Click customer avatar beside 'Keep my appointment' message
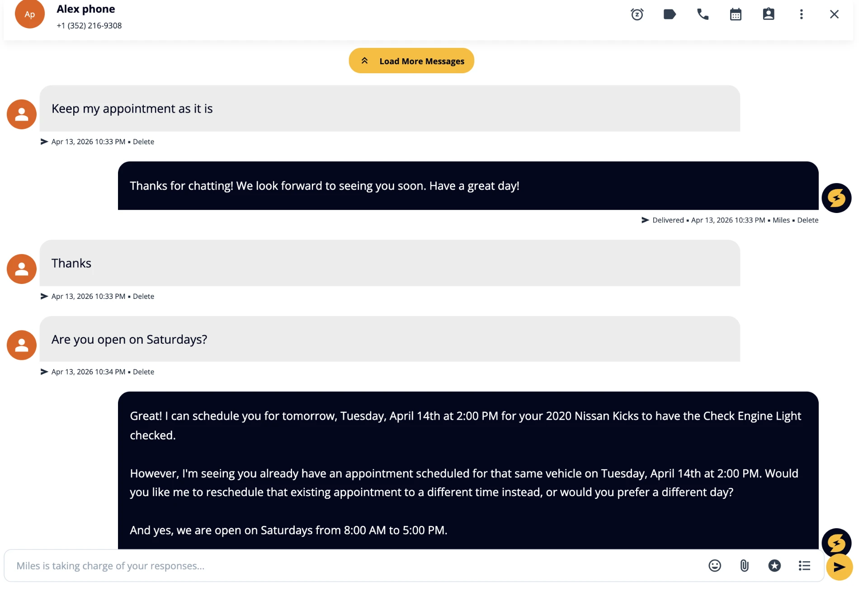Image resolution: width=868 pixels, height=591 pixels. point(22,114)
